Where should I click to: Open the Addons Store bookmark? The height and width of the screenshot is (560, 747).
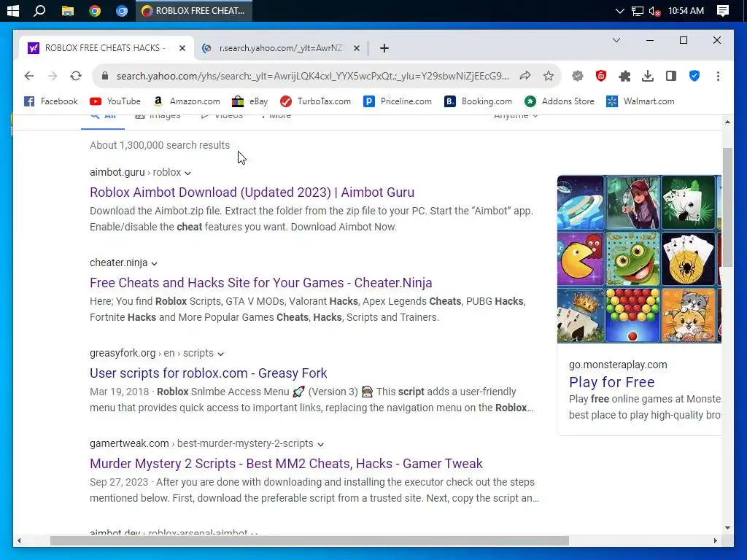click(x=560, y=101)
